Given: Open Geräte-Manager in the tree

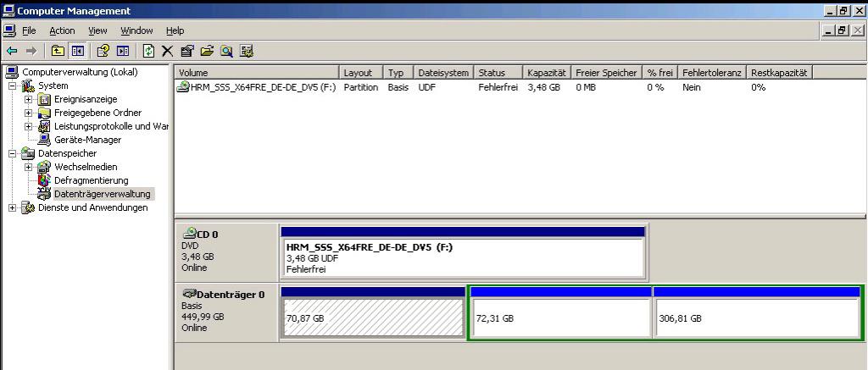Looking at the screenshot, I should click(x=87, y=140).
